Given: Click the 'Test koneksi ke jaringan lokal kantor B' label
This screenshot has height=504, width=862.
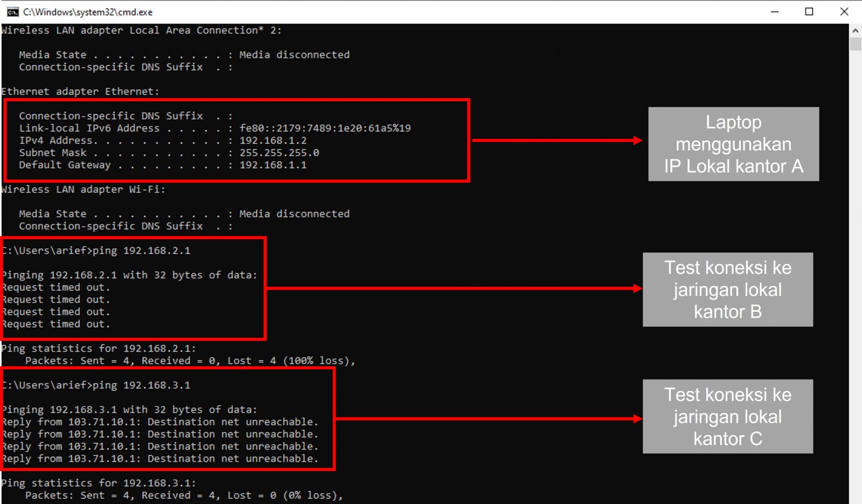Looking at the screenshot, I should coord(728,290).
